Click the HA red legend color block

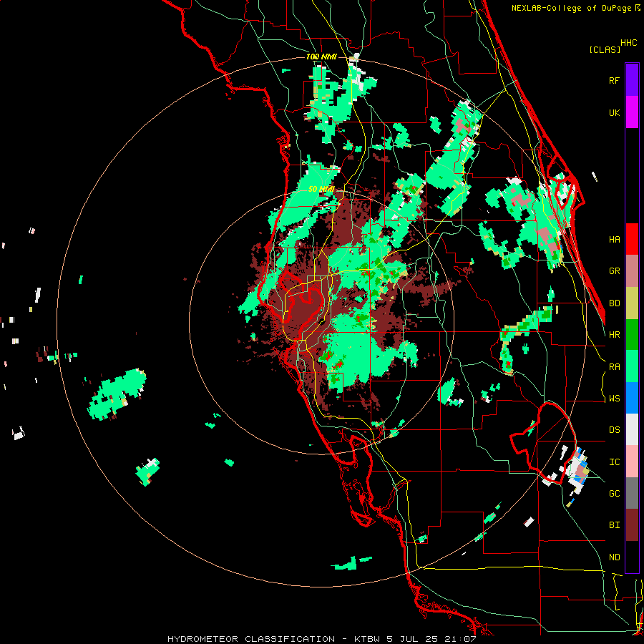pyautogui.click(x=632, y=239)
